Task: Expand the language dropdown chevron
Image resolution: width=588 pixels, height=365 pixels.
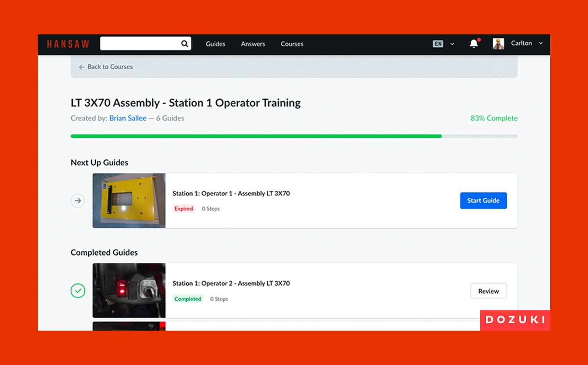Action: click(452, 44)
